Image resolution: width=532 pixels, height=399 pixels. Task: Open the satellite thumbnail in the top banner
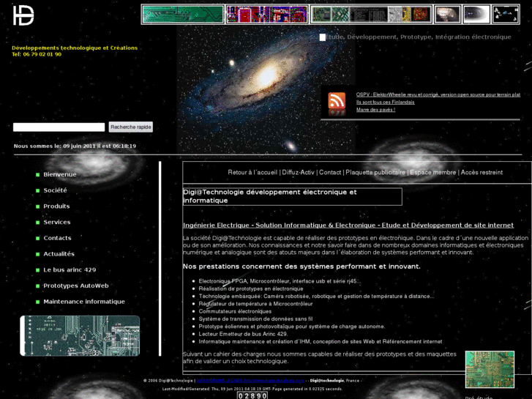(506, 14)
